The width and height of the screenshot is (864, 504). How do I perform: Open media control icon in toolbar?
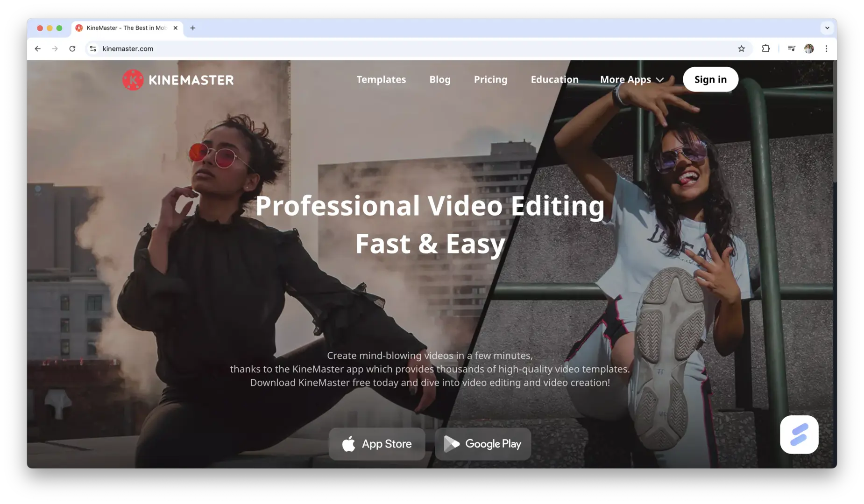[792, 49]
